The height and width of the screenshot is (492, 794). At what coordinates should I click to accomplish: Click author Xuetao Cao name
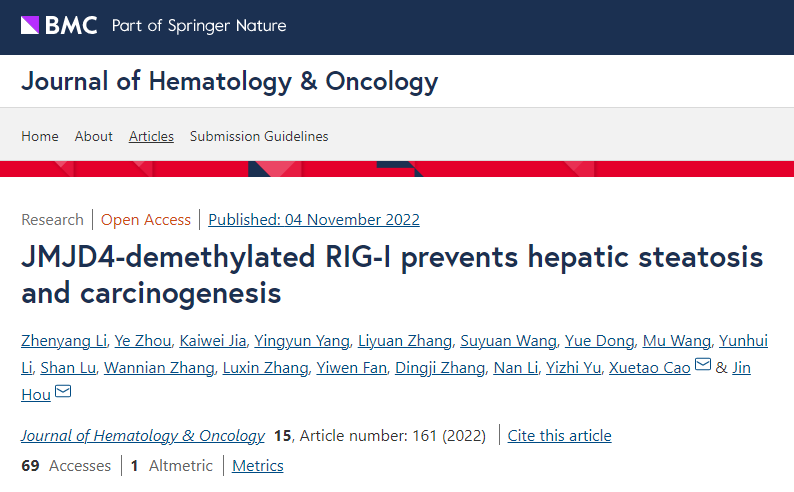(650, 367)
